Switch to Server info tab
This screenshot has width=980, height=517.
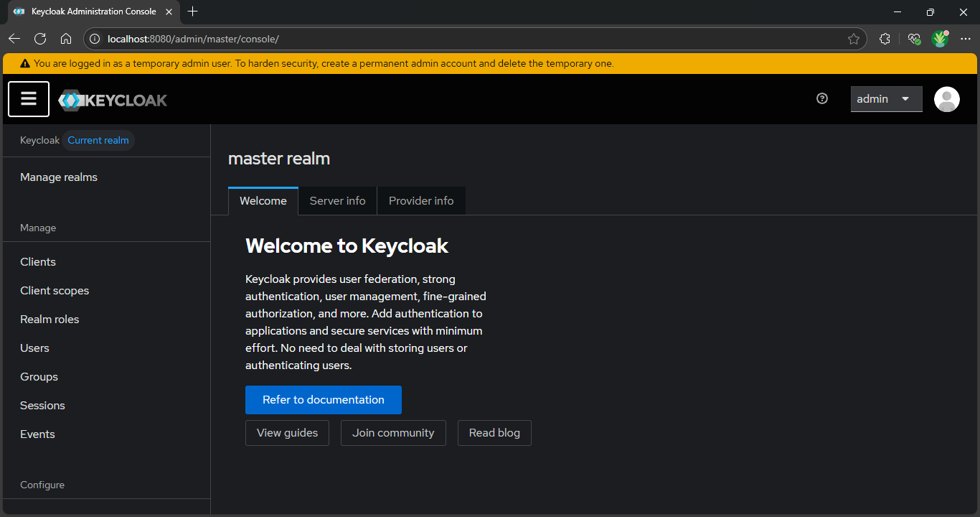[x=337, y=201]
